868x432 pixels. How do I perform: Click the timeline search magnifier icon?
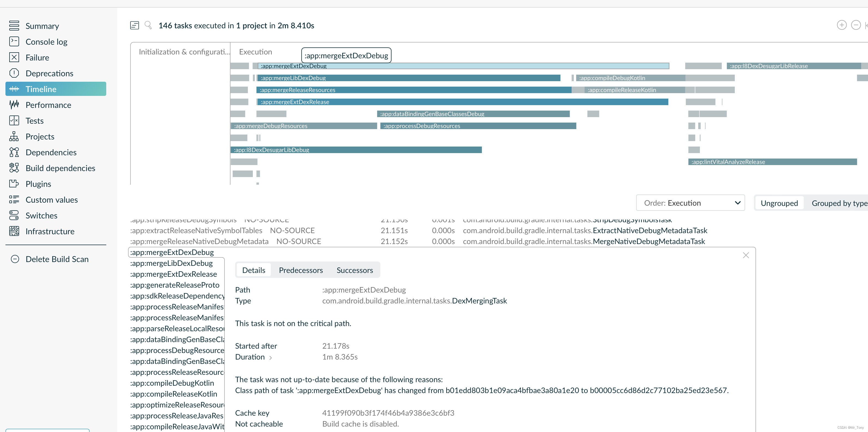[x=148, y=25]
